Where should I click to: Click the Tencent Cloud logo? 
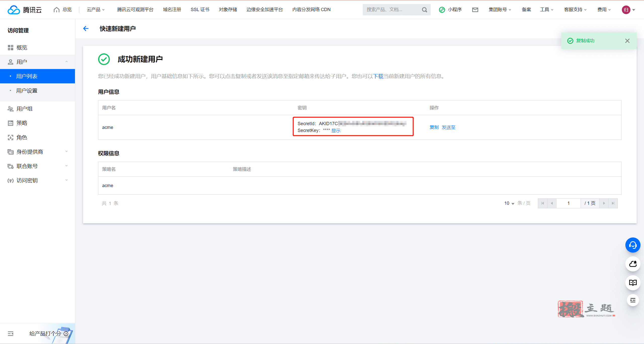point(24,10)
